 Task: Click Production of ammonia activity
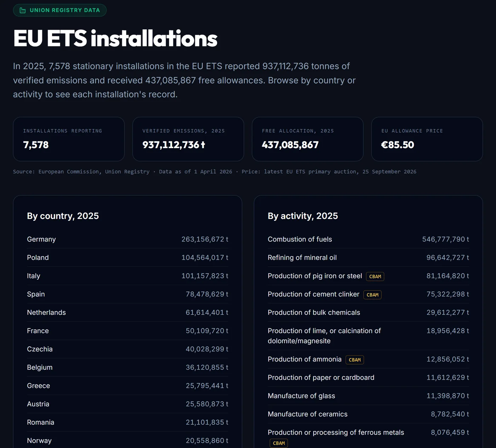click(x=368, y=359)
